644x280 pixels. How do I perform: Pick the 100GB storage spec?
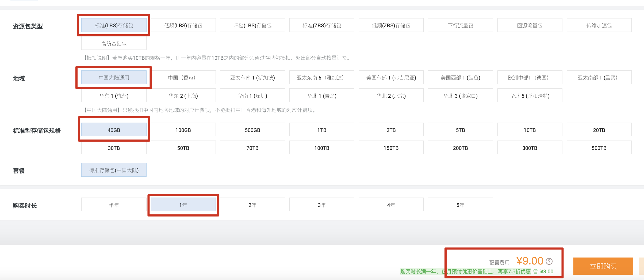pyautogui.click(x=183, y=130)
